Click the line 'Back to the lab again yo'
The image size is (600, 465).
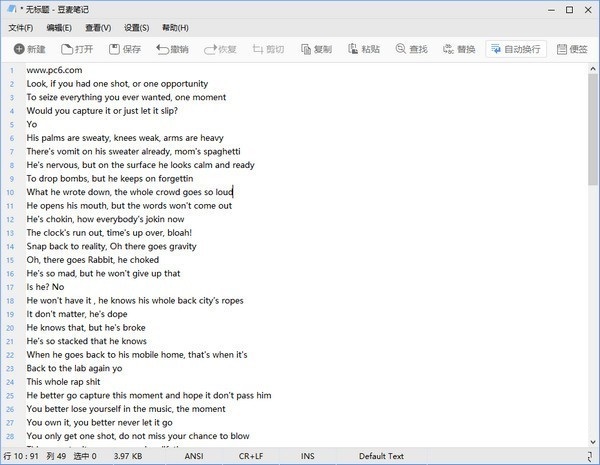click(x=74, y=368)
